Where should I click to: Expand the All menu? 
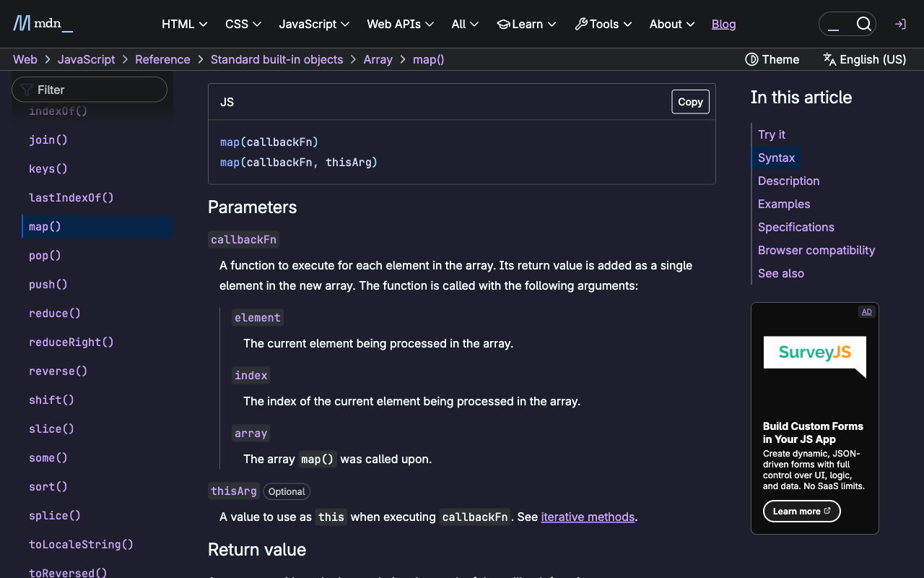point(465,24)
